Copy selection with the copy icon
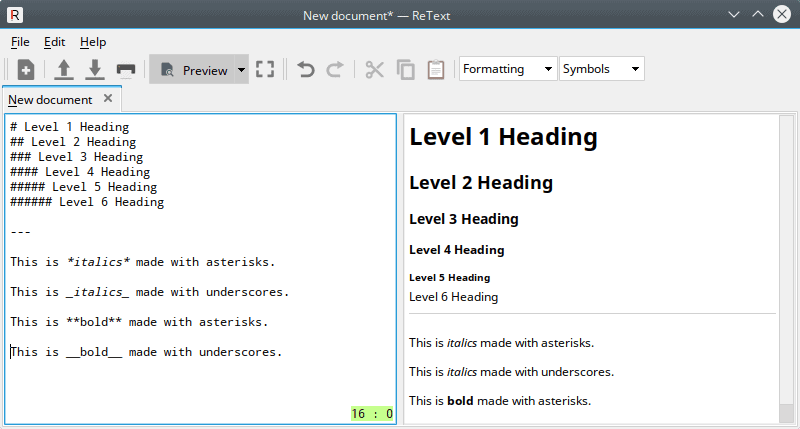 tap(405, 70)
